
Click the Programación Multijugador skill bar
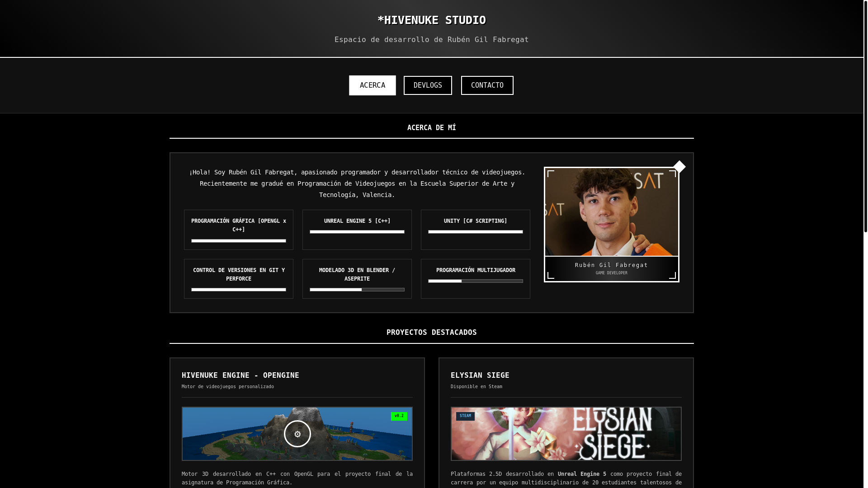point(476,281)
